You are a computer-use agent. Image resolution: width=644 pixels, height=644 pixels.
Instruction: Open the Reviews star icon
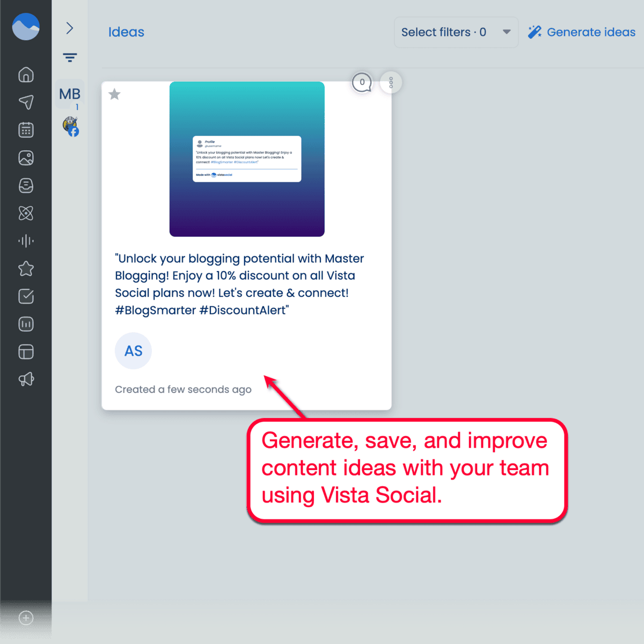(26, 269)
